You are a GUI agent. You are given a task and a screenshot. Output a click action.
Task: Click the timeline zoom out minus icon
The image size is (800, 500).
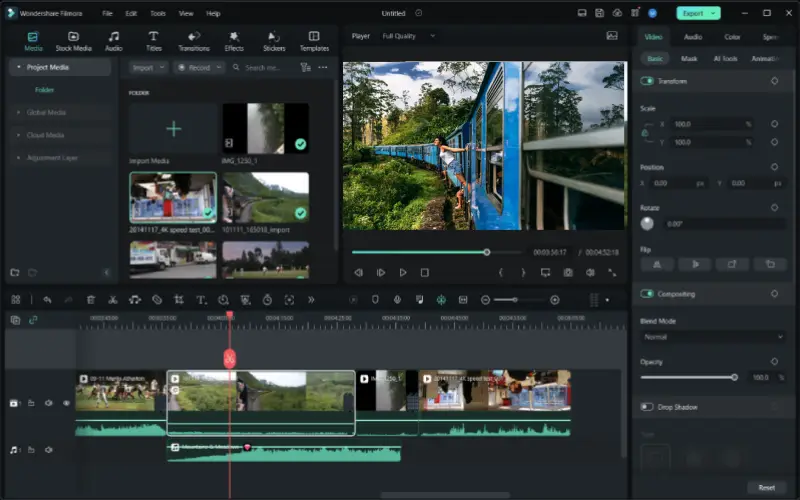(x=486, y=300)
